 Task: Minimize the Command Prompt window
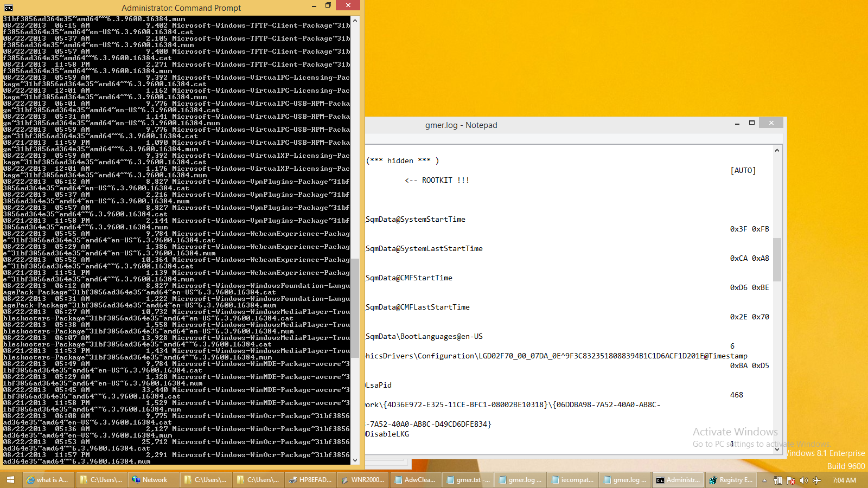(314, 6)
